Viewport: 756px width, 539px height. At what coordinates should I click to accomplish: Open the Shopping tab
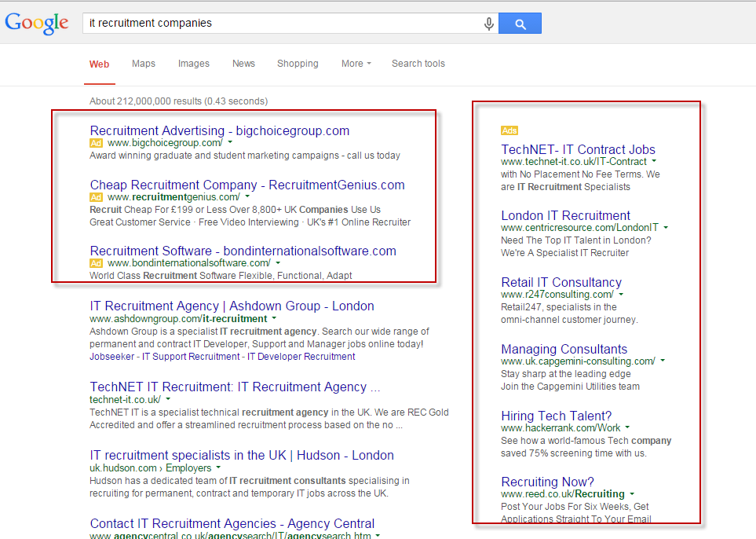coord(298,64)
